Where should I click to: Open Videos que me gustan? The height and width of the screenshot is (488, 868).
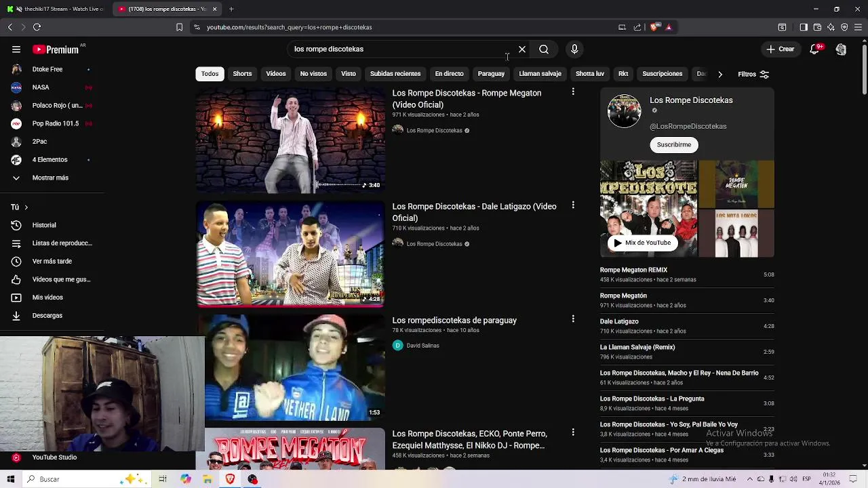(52, 279)
